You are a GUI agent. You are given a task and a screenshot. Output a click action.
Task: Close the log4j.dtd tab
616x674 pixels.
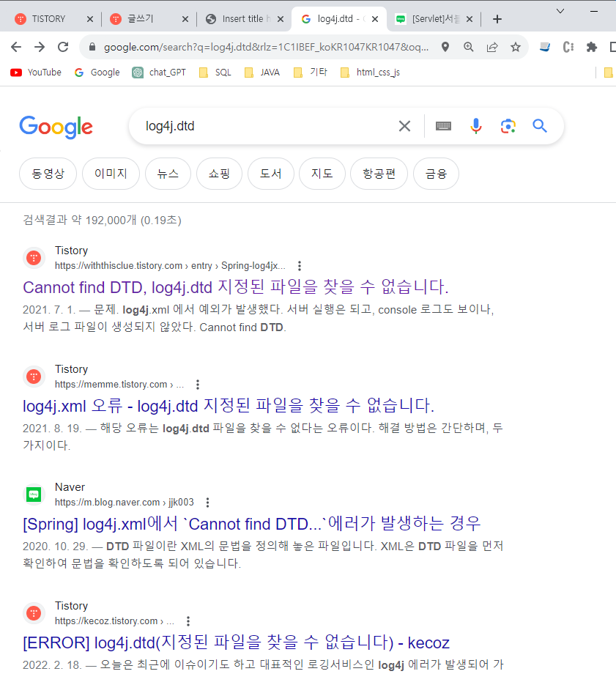tap(375, 19)
